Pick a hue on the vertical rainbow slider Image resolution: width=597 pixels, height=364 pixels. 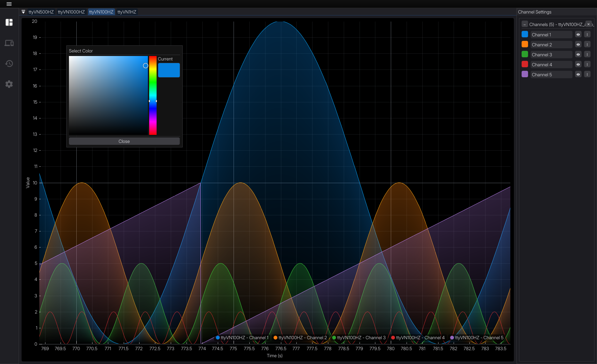click(153, 95)
